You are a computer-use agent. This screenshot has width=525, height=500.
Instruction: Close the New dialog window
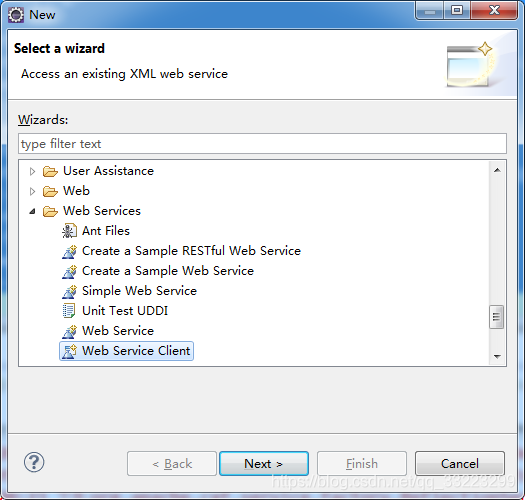494,10
